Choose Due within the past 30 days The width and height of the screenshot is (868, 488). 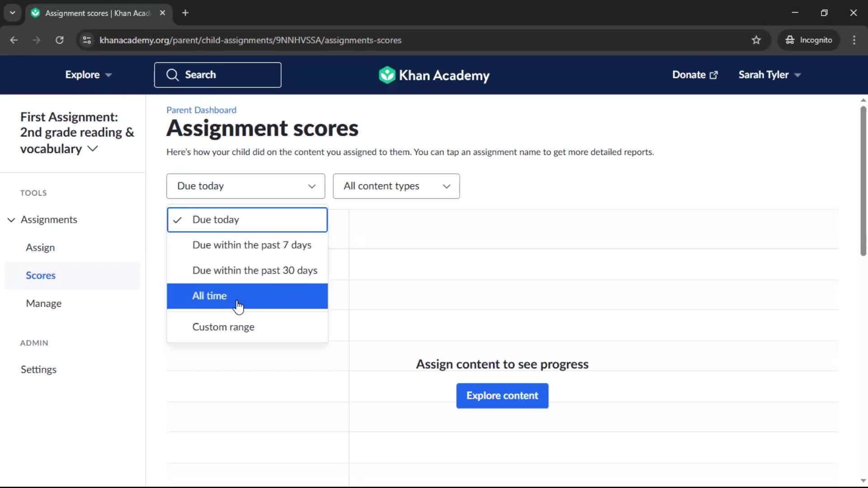[x=247, y=271]
